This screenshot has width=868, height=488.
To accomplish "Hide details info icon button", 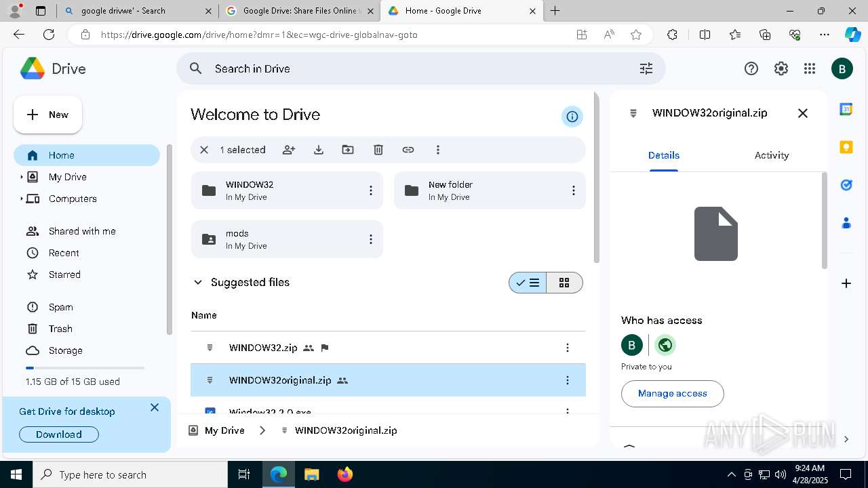I will pos(572,117).
